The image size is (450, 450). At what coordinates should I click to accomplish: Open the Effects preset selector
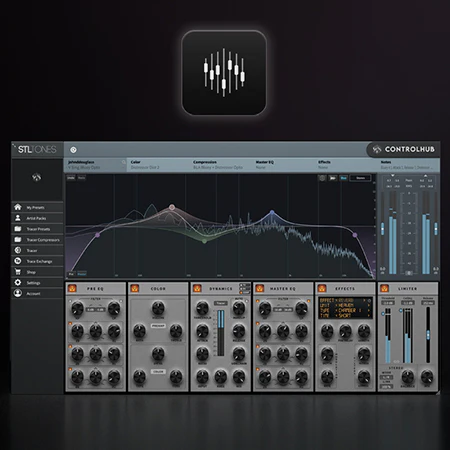pos(346,165)
